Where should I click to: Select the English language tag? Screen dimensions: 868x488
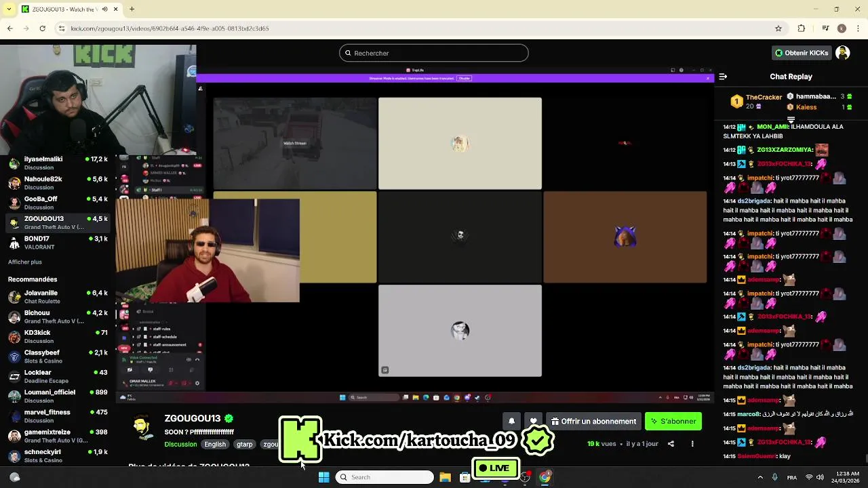click(215, 444)
